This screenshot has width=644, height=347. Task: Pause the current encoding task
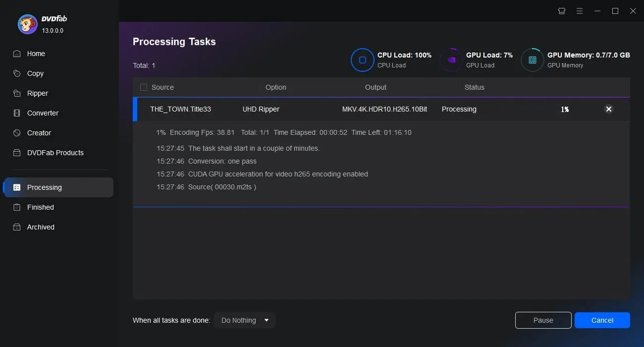(x=543, y=320)
